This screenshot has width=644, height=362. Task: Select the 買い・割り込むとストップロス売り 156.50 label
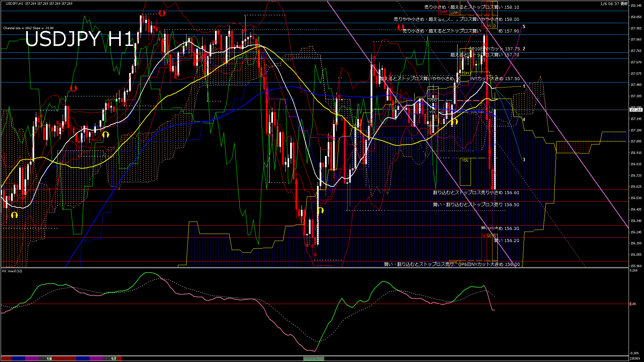(x=476, y=204)
